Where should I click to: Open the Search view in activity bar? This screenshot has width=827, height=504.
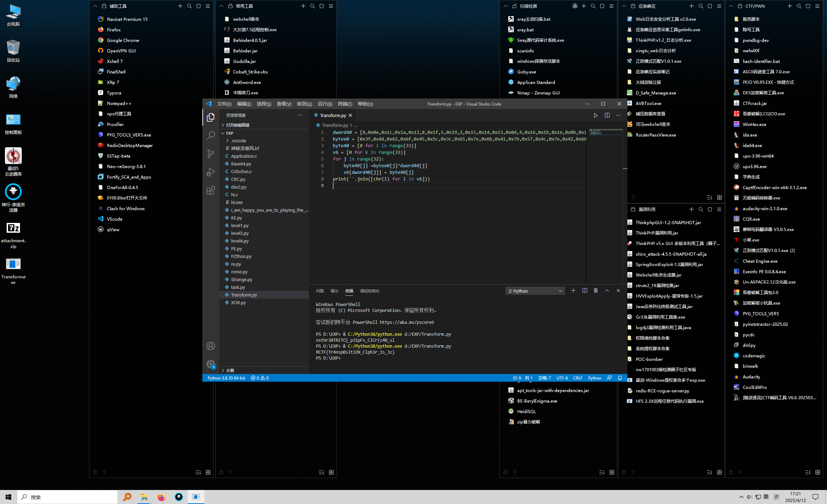tap(211, 135)
